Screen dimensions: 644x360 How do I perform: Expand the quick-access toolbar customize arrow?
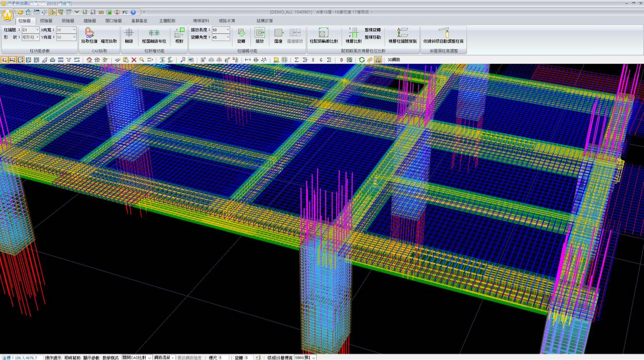(x=144, y=12)
